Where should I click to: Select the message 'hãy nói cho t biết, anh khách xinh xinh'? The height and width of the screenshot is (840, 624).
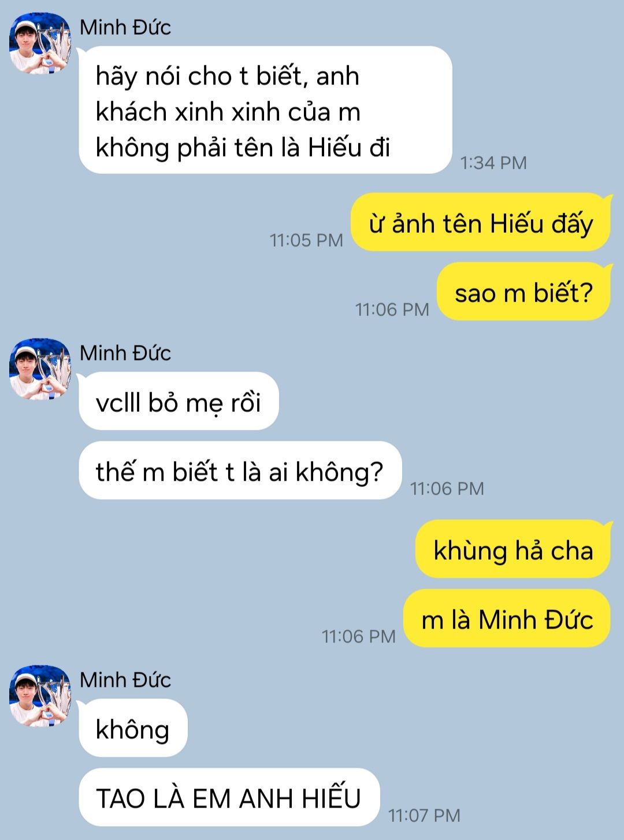[x=265, y=110]
